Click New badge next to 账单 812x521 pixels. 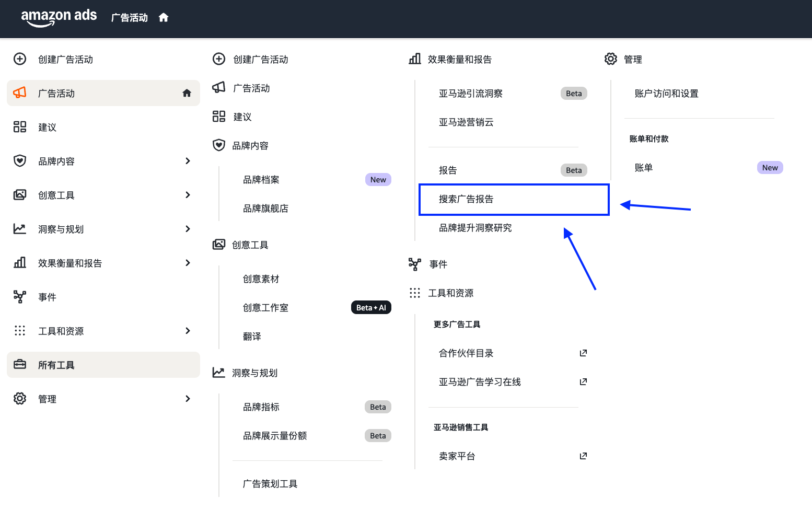click(x=770, y=168)
